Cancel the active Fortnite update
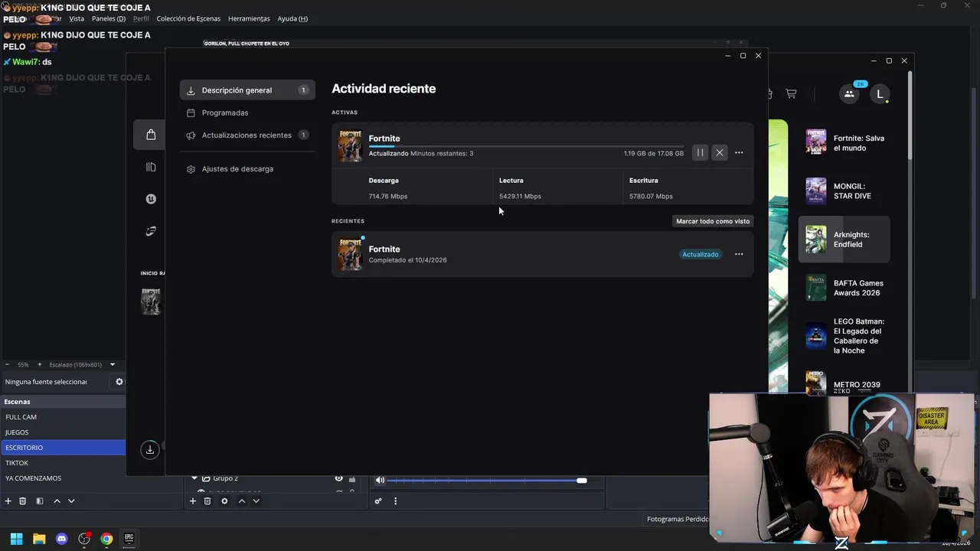The image size is (980, 551). [x=720, y=152]
